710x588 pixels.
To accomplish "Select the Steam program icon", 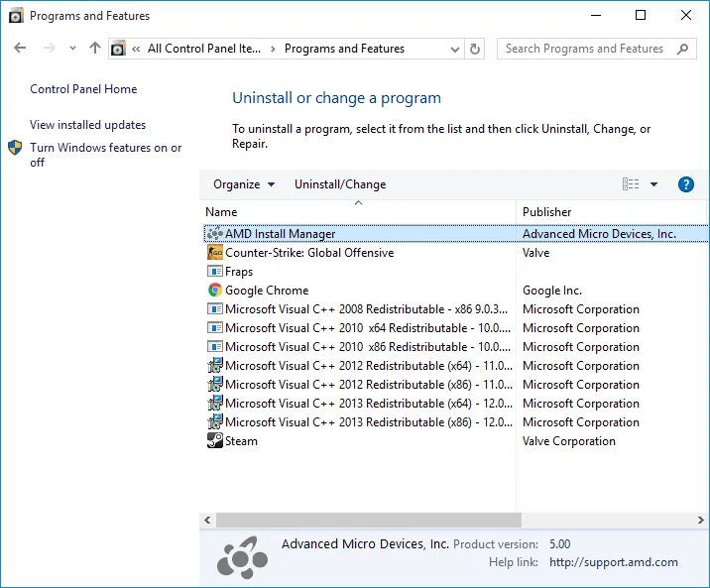I will 215,440.
